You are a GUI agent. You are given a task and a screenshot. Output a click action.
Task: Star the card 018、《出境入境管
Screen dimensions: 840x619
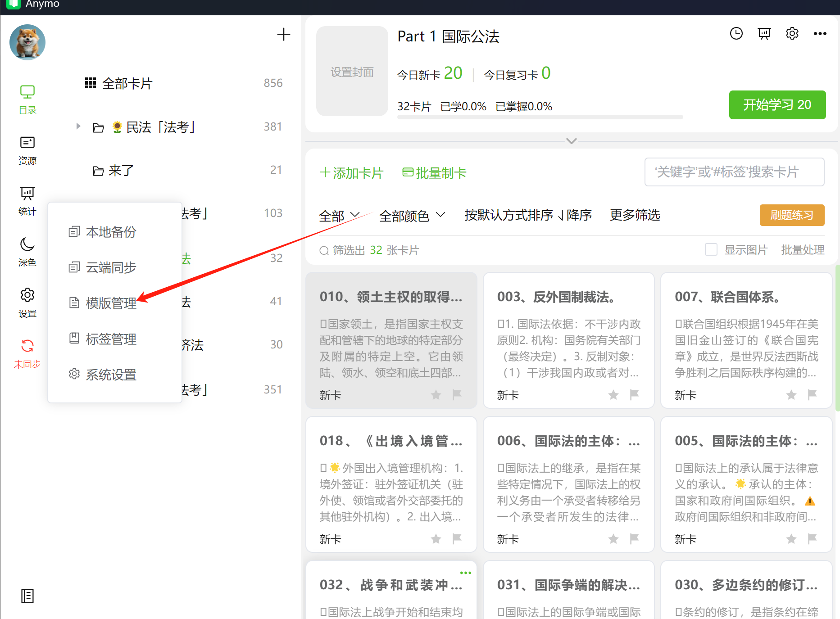(436, 539)
